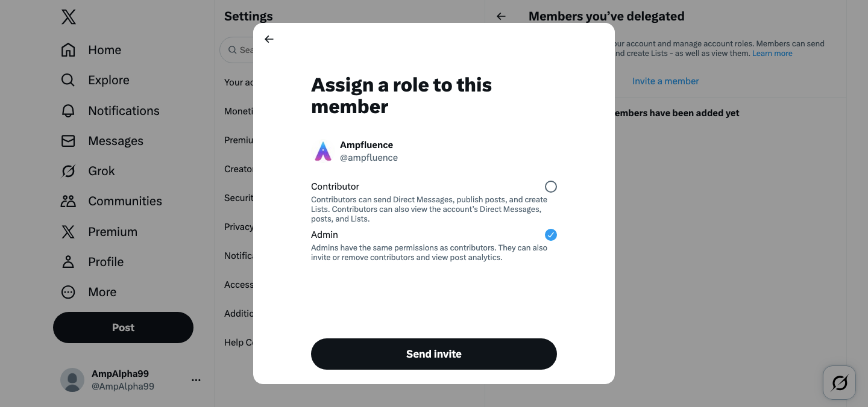Open the Learn more link
This screenshot has height=407, width=868.
(772, 54)
